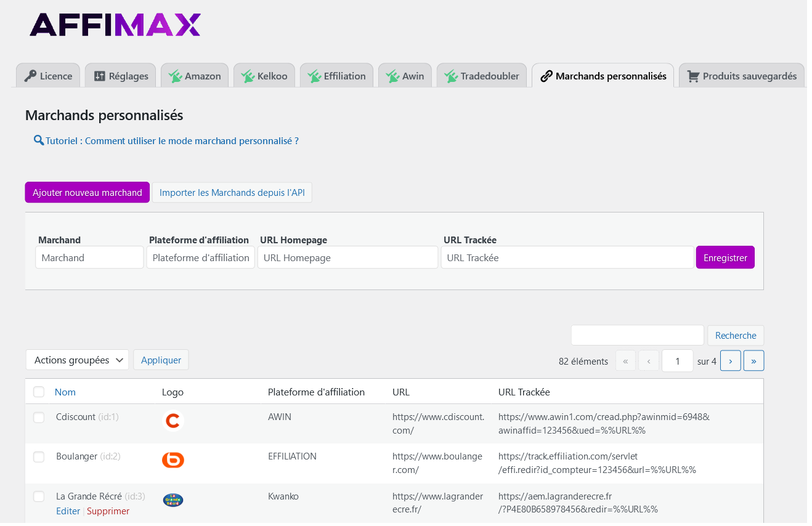Go to the next page arrow
The image size is (812, 526).
coord(730,361)
